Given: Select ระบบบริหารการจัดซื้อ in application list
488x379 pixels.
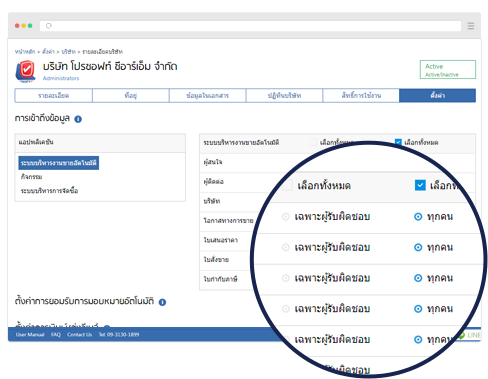Looking at the screenshot, I should 49,191.
